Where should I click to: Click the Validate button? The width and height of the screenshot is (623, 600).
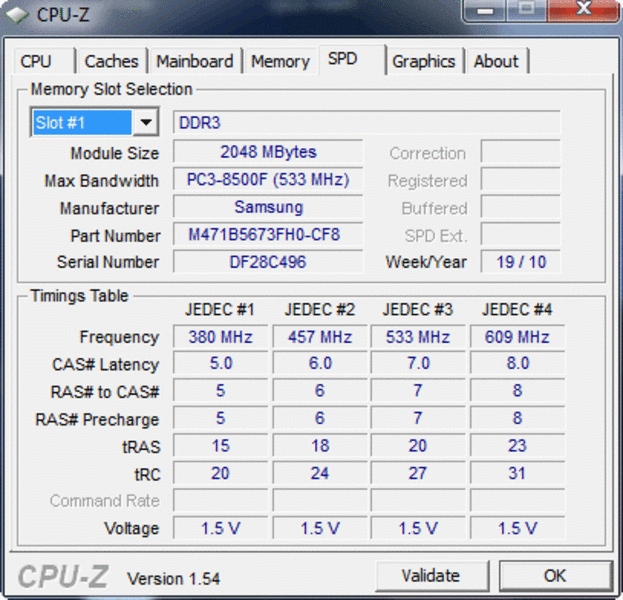tap(432, 575)
